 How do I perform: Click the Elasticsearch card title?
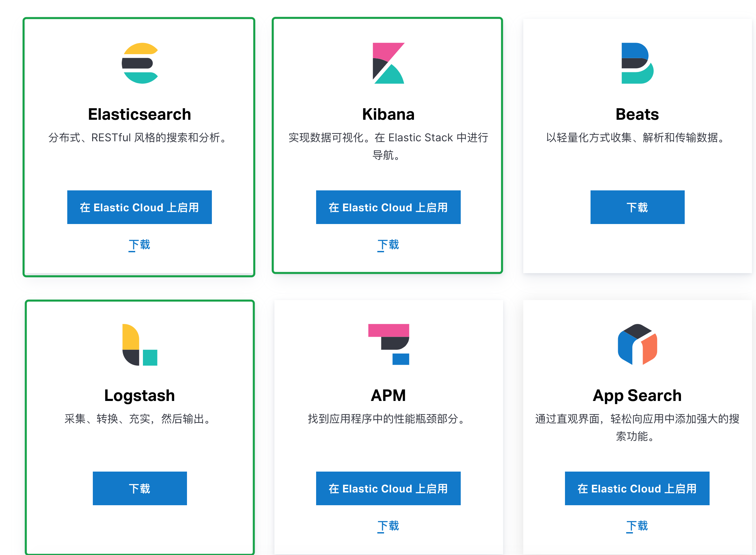pyautogui.click(x=140, y=114)
